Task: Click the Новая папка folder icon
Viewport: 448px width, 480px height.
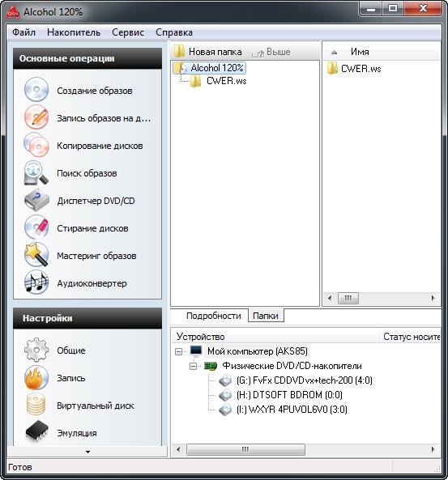Action: click(179, 51)
